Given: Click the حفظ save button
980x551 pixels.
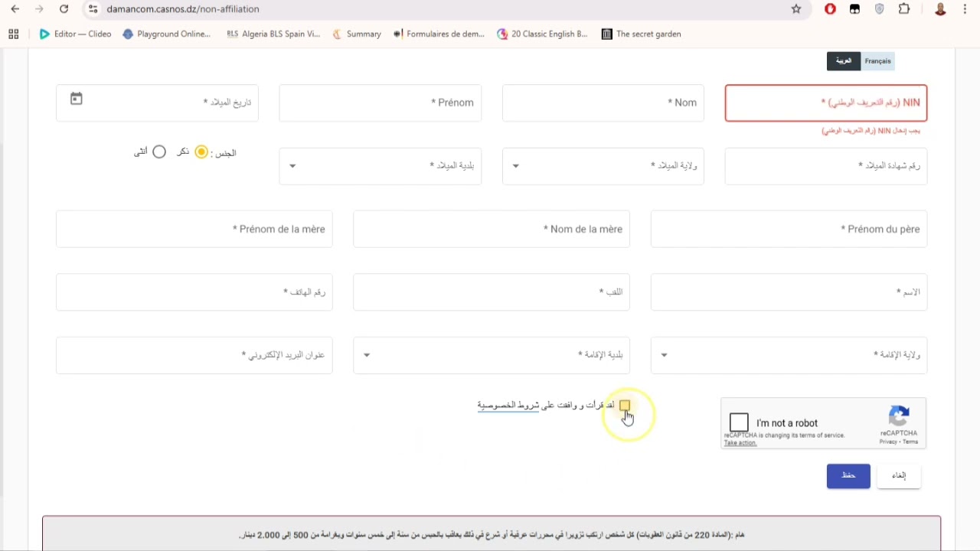Looking at the screenshot, I should tap(848, 476).
